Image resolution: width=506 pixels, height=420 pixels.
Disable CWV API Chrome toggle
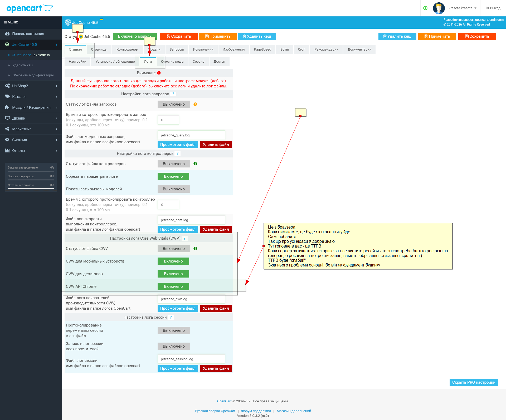click(x=173, y=286)
